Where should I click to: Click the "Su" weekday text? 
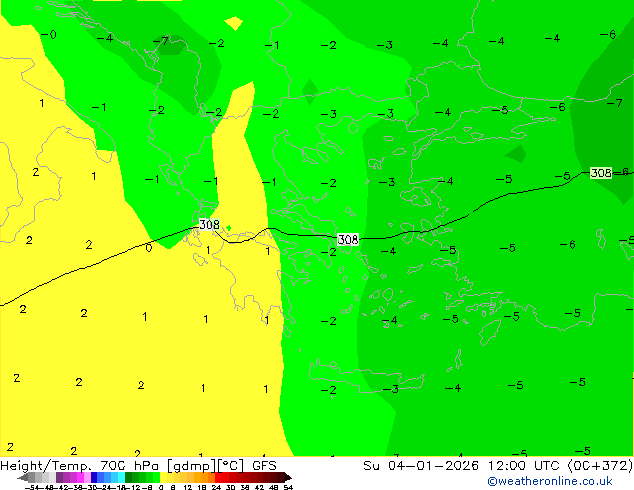pos(372,466)
